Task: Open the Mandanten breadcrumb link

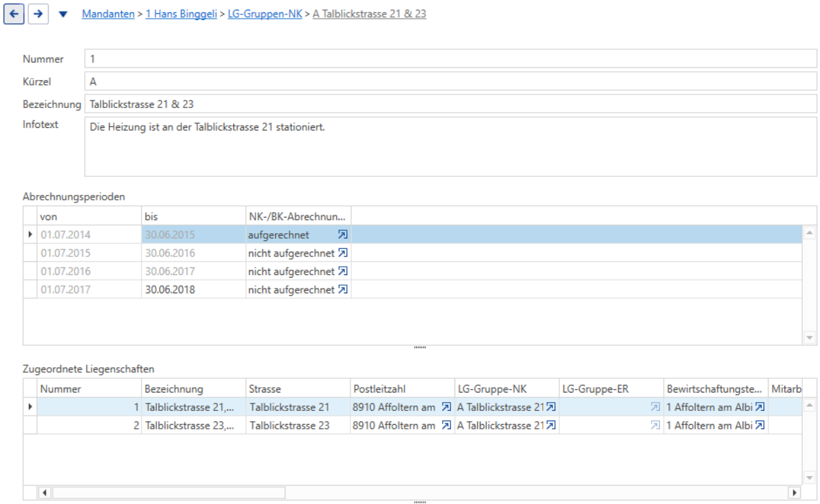Action: (x=108, y=14)
